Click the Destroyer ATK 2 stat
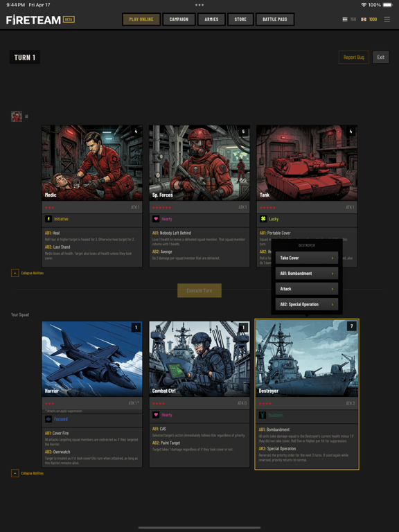 pos(350,403)
